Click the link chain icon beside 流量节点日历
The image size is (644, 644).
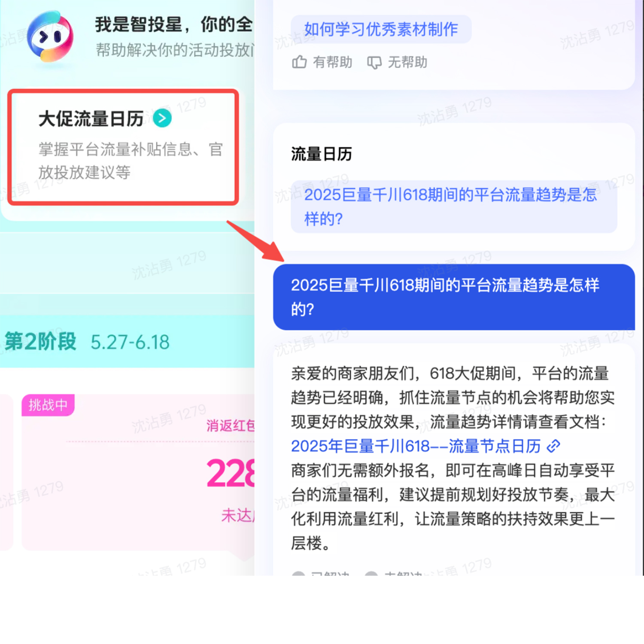coord(553,446)
